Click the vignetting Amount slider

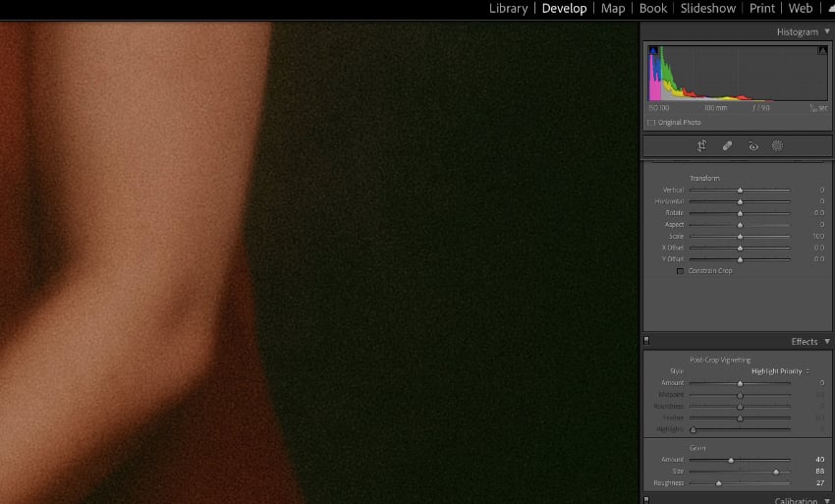pyautogui.click(x=740, y=383)
